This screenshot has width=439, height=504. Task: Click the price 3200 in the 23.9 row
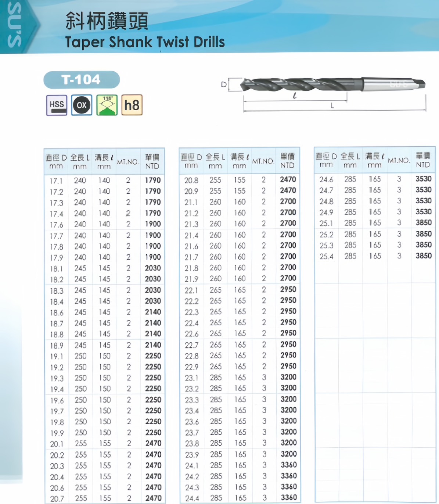coord(288,454)
